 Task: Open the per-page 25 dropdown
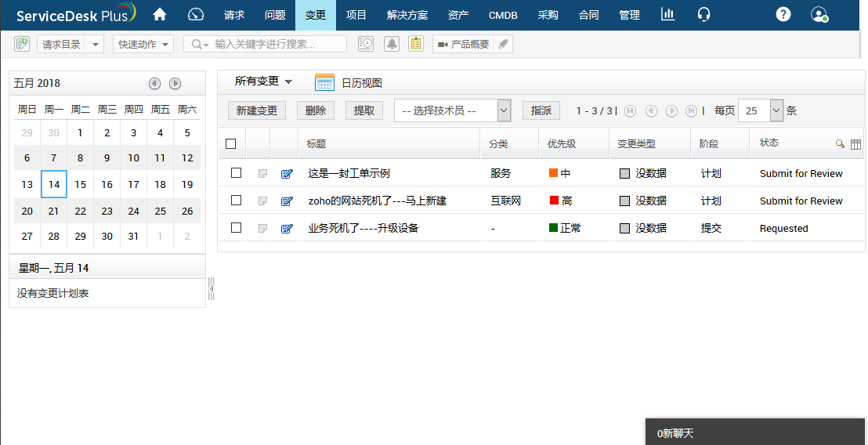click(761, 110)
